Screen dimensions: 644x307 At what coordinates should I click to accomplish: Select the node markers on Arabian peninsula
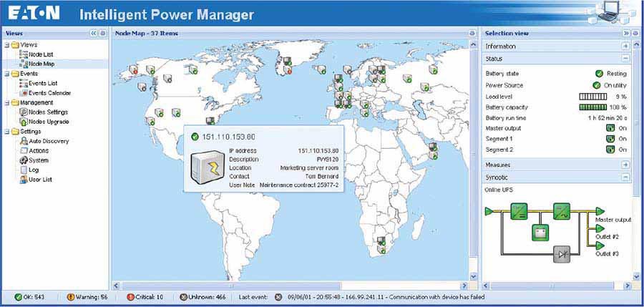click(433, 151)
